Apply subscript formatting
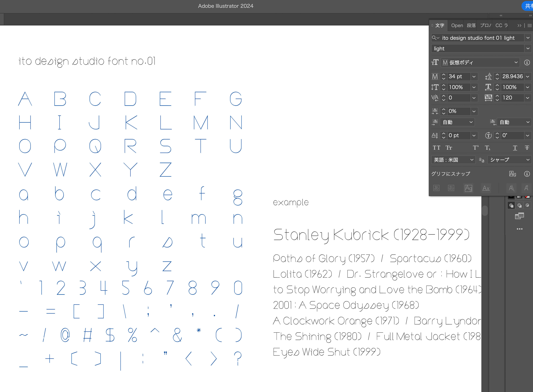The height and width of the screenshot is (392, 533). tap(487, 148)
